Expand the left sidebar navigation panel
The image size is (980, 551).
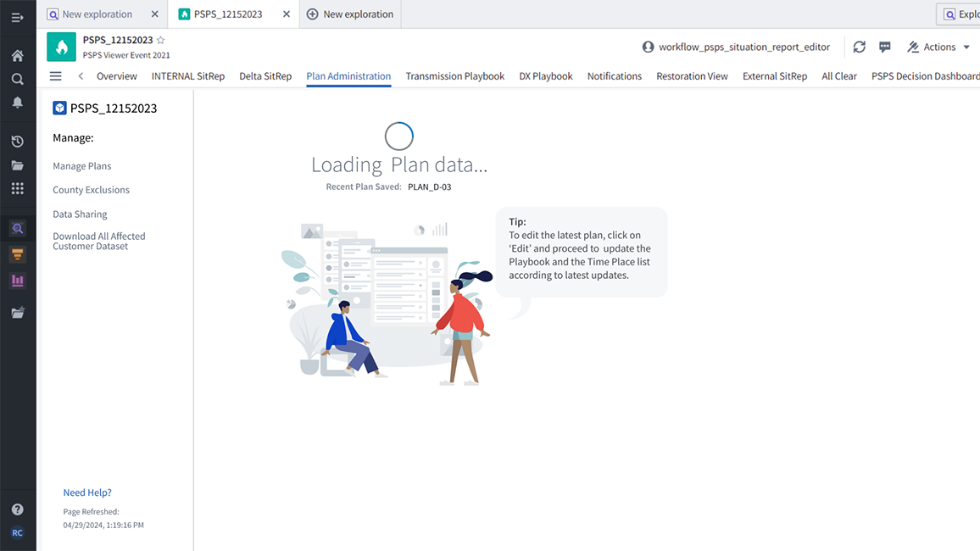[x=17, y=17]
